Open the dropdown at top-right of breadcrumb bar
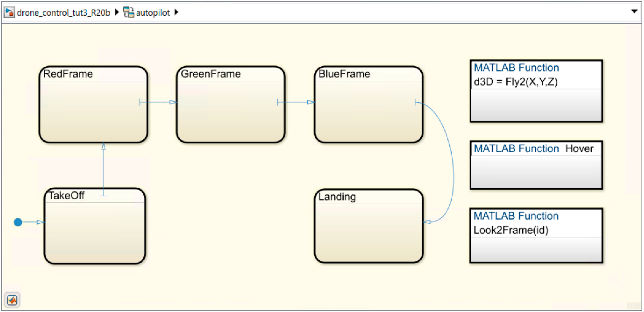 (x=634, y=11)
